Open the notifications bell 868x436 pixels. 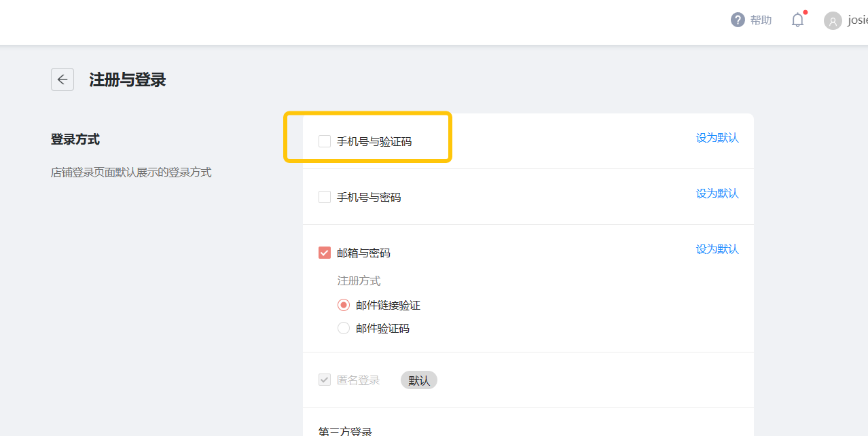coord(798,20)
